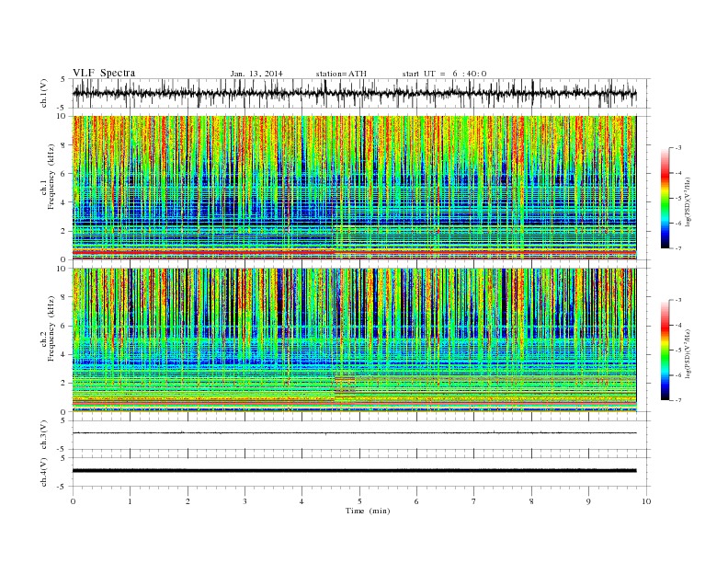Click the "ch.4(V)" axis label

(44, 472)
